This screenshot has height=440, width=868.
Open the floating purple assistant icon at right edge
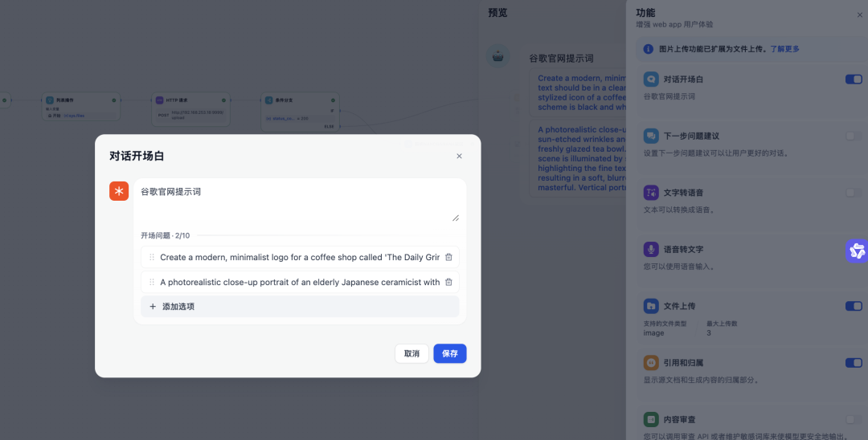click(857, 251)
